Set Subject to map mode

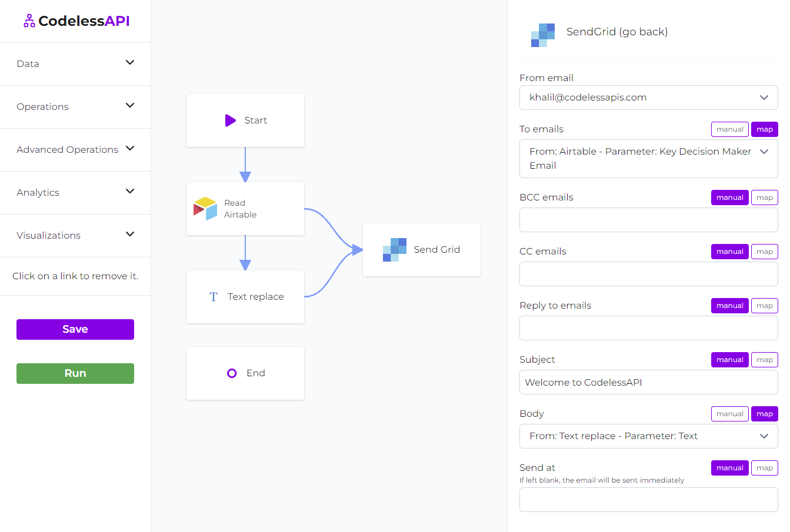point(765,360)
